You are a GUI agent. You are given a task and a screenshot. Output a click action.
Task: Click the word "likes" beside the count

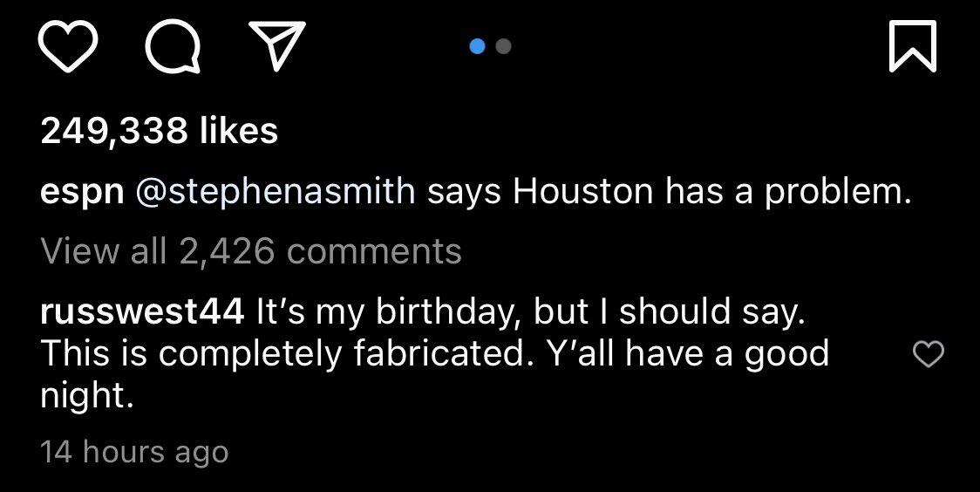tap(238, 131)
